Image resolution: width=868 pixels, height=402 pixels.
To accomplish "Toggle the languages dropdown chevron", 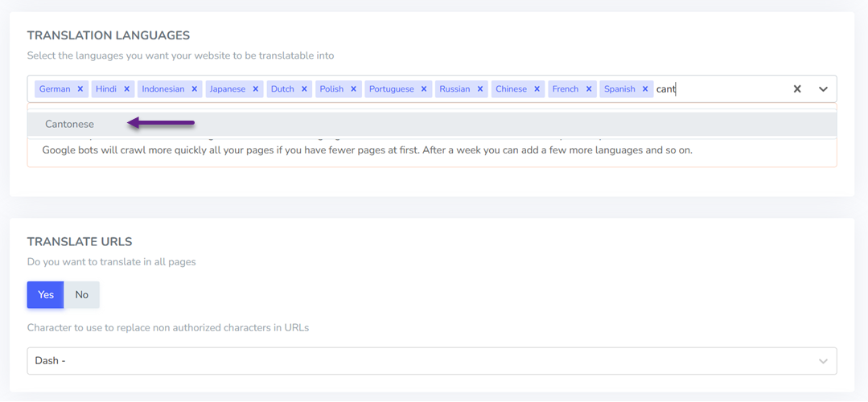I will pos(823,89).
